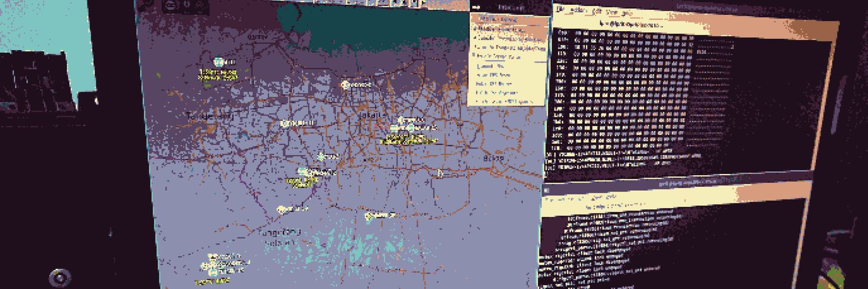Click the Bekasi city label on the map
Image resolution: width=868 pixels, height=289 pixels.
coord(494,158)
